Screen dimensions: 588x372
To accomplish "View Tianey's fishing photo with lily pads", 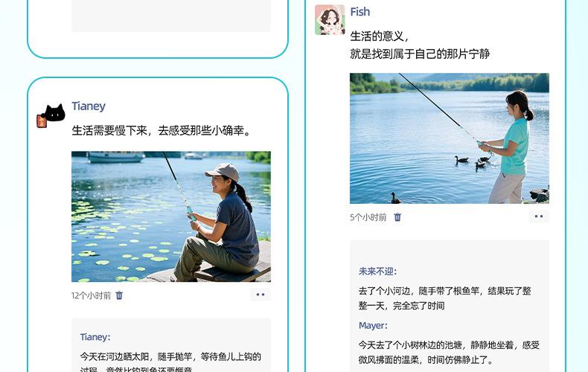I will [x=171, y=217].
